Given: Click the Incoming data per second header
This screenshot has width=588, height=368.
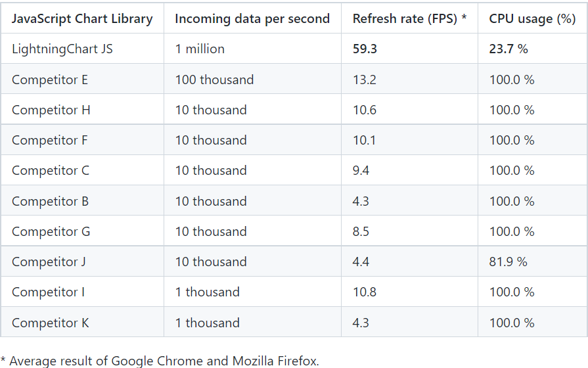Looking at the screenshot, I should click(252, 19).
